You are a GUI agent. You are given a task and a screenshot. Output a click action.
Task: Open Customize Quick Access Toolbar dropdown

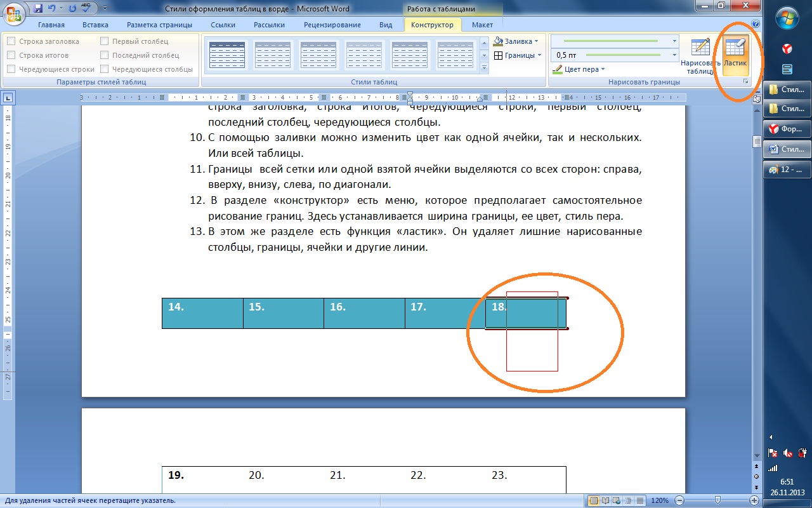coord(105,8)
